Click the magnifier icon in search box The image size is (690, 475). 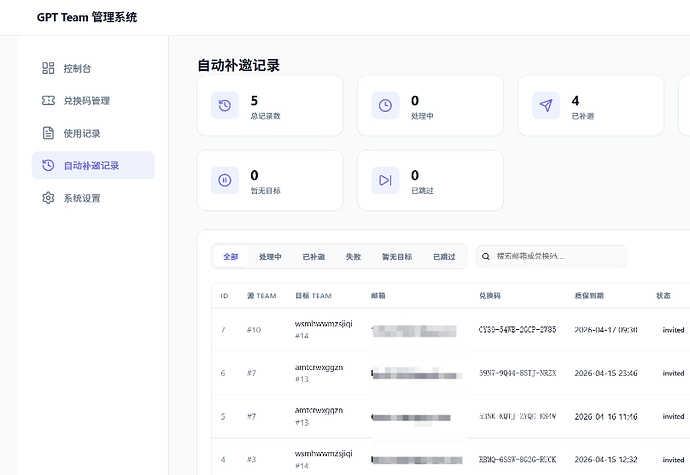click(486, 256)
